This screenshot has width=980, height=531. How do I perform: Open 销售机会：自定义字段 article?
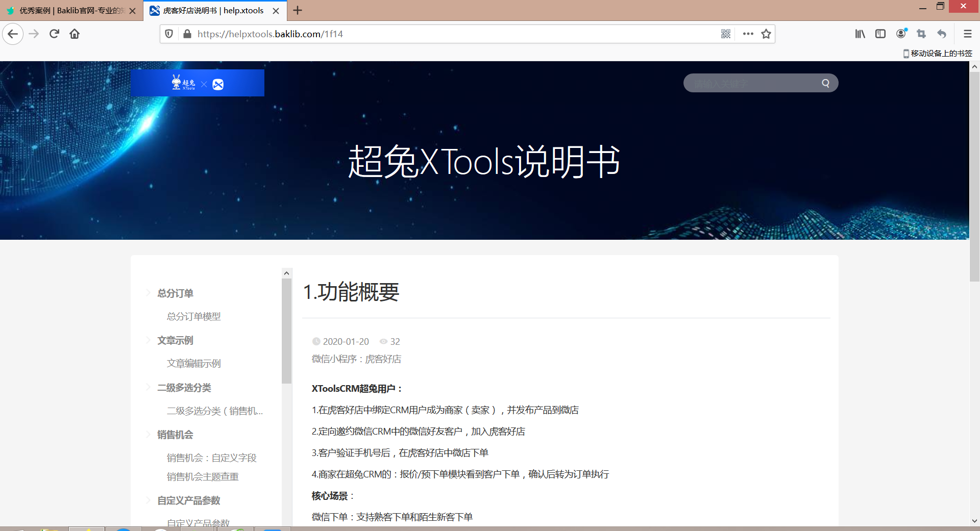click(x=212, y=458)
